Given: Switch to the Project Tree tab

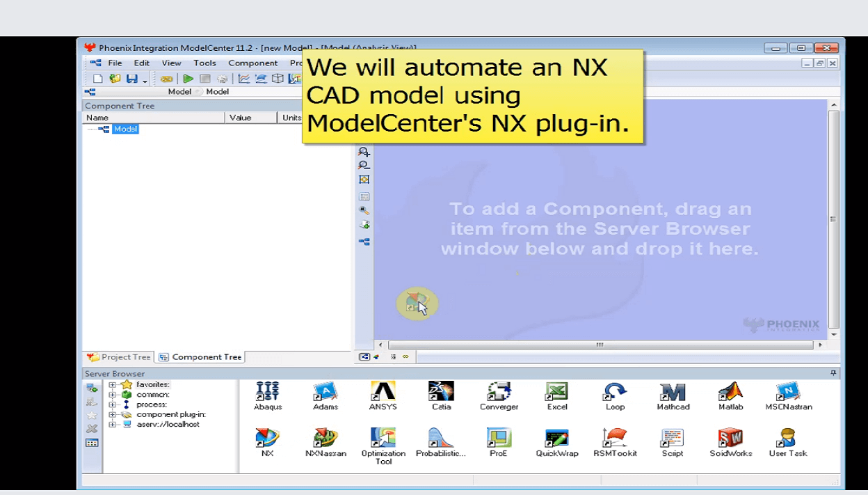Looking at the screenshot, I should (x=119, y=357).
